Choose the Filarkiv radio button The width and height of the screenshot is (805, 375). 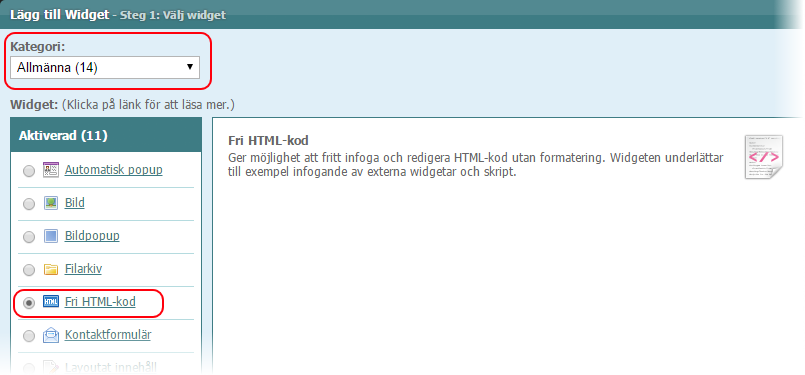click(29, 270)
